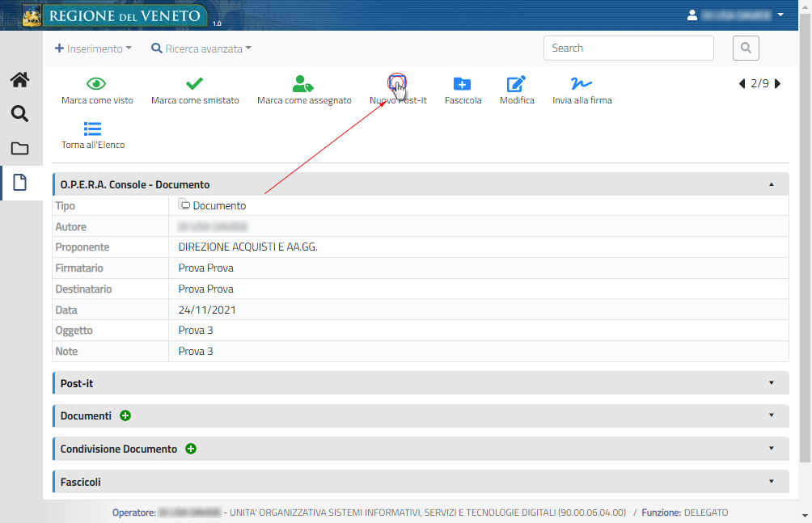812x523 pixels.
Task: Expand the Post-it section
Action: tap(772, 383)
